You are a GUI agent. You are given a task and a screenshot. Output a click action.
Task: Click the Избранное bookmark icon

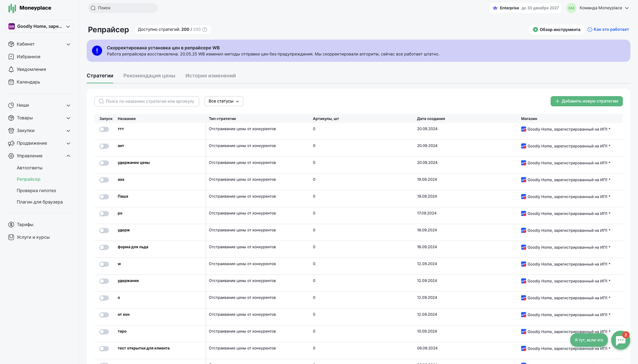tap(11, 57)
